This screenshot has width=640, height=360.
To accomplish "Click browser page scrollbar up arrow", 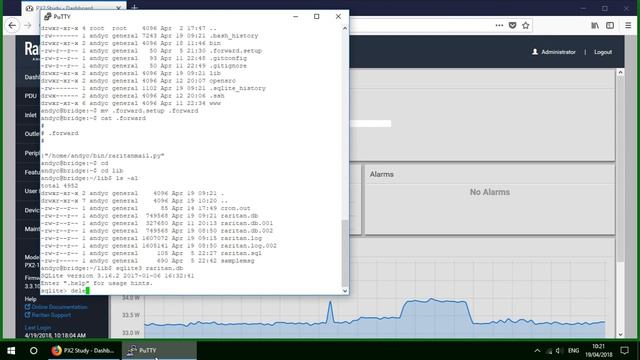I will 620,72.
